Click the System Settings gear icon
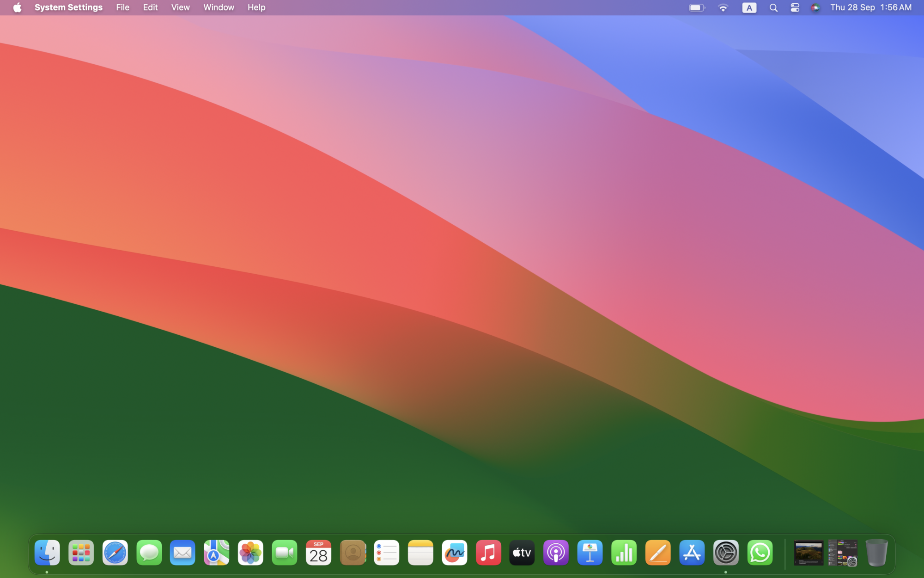Screen dimensions: 924x578 [x=726, y=553]
